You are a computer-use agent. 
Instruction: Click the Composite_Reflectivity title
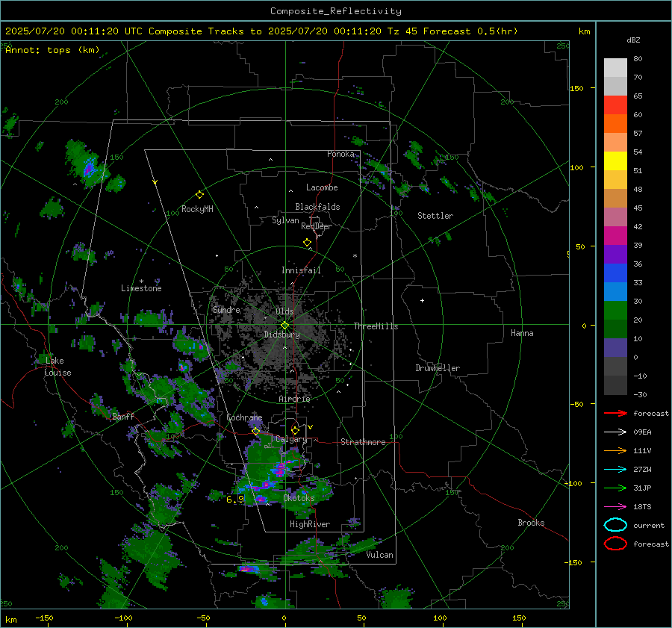click(336, 11)
